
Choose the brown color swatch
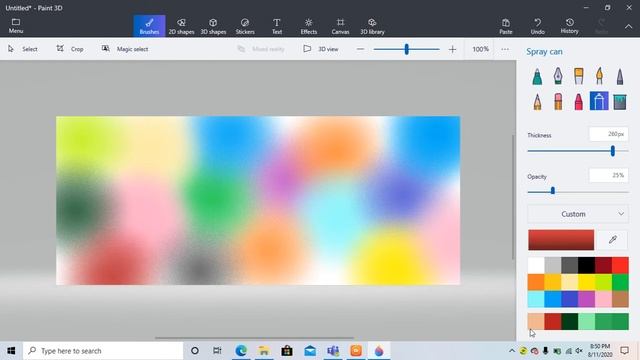(620, 299)
